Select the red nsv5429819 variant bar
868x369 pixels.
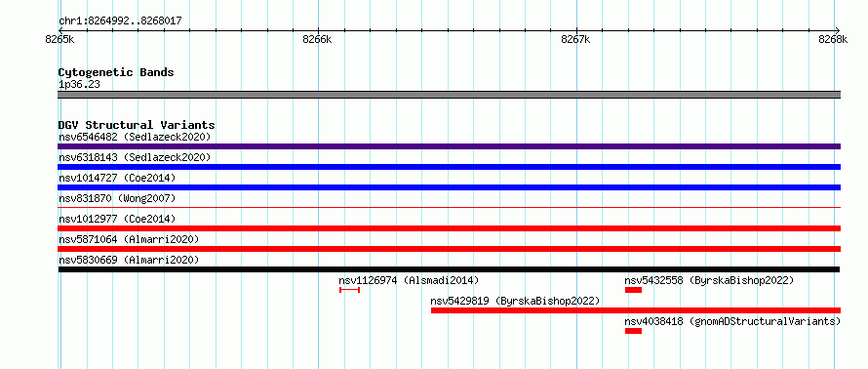(x=636, y=310)
